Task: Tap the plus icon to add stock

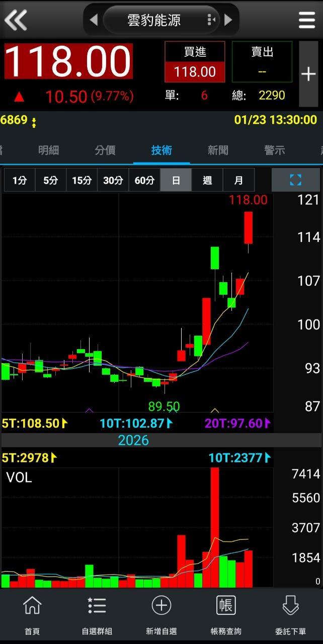Action: pos(308,74)
